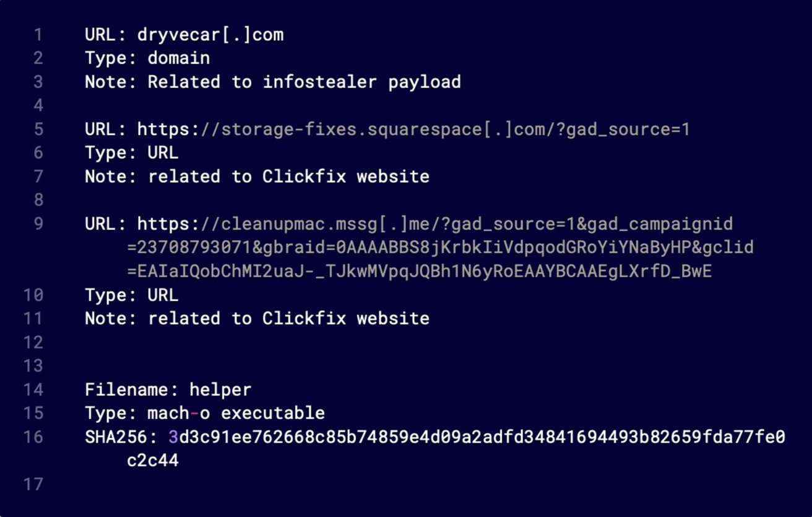The height and width of the screenshot is (517, 812).
Task: Click the wrapped hash ending "c2c44"
Action: click(153, 461)
